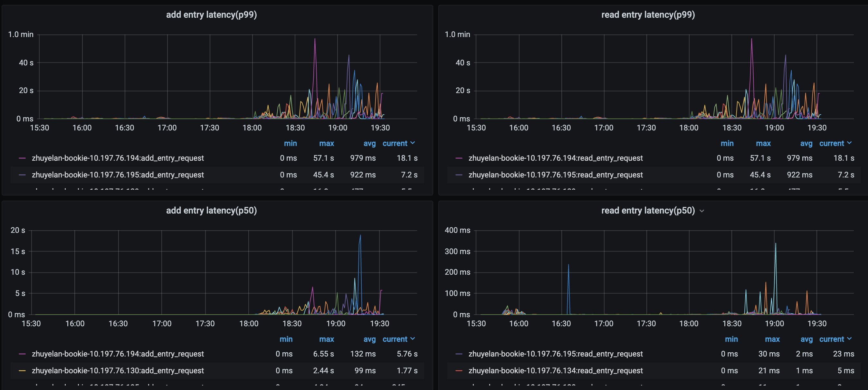Sort add entry p99 legend by current
The width and height of the screenshot is (868, 390).
pos(395,143)
